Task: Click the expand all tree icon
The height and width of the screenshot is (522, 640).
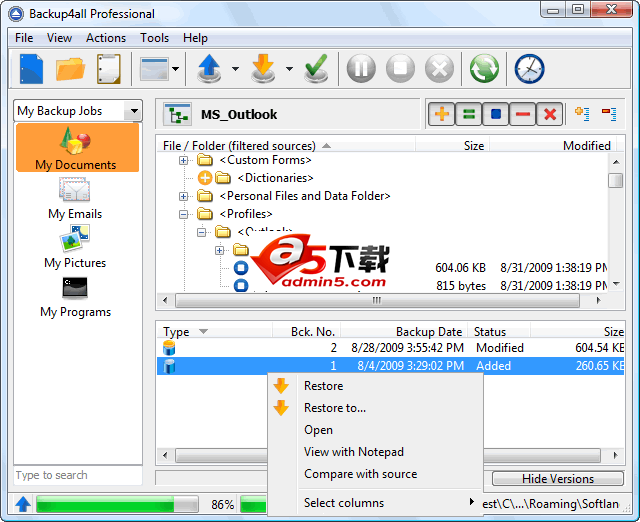Action: [582, 113]
